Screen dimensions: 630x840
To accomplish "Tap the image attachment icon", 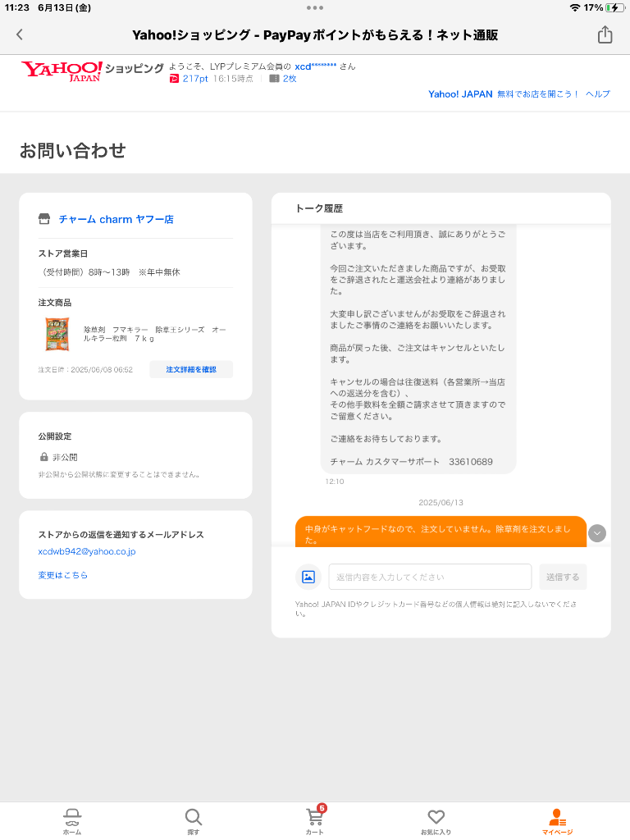I will pyautogui.click(x=308, y=577).
